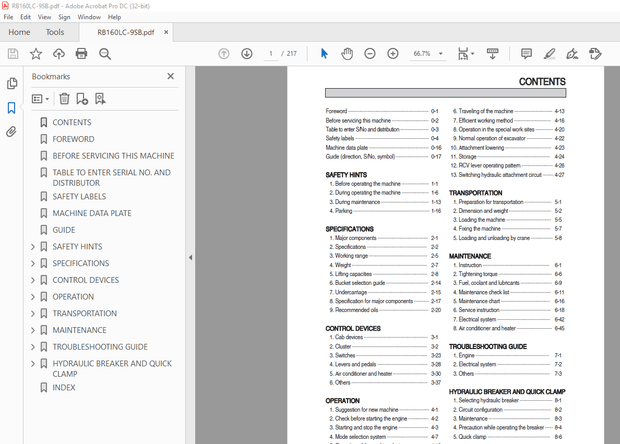The width and height of the screenshot is (620, 444).
Task: Switch to the Home tab
Action: pyautogui.click(x=19, y=32)
